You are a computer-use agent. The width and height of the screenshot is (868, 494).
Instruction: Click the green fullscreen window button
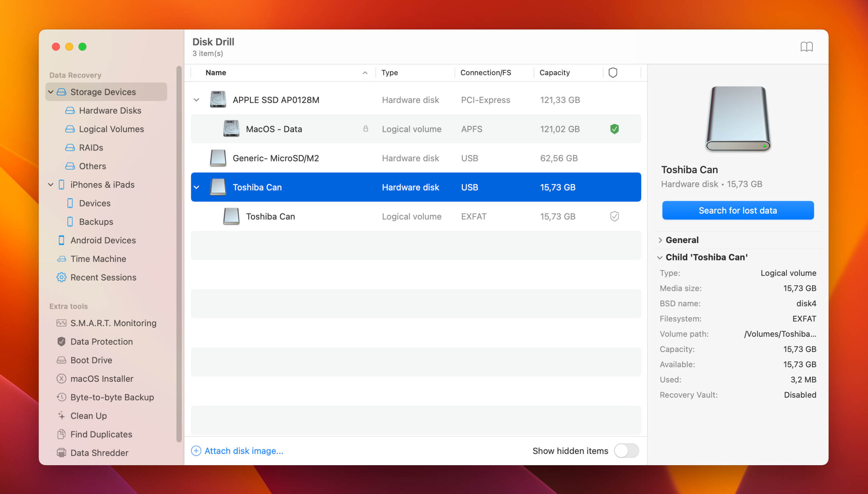tap(82, 46)
